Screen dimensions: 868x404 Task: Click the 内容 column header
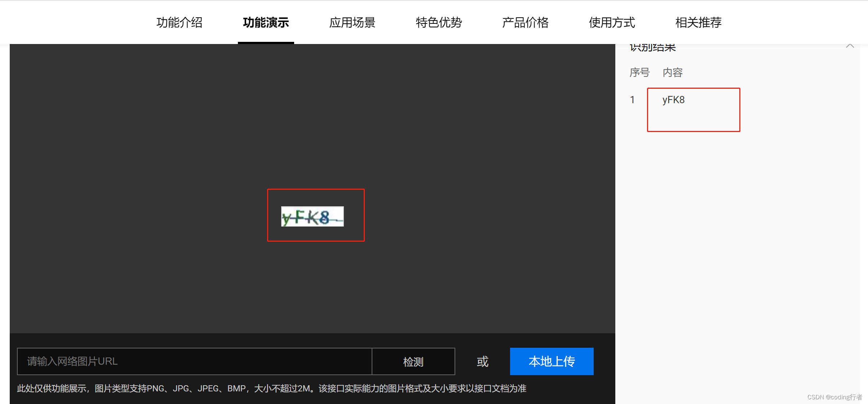672,73
